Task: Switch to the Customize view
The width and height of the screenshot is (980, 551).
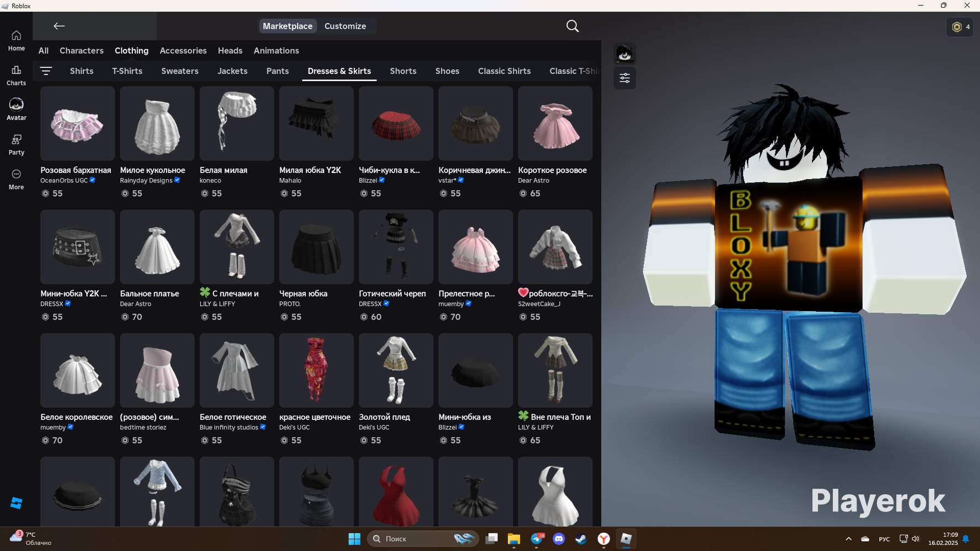Action: click(345, 26)
